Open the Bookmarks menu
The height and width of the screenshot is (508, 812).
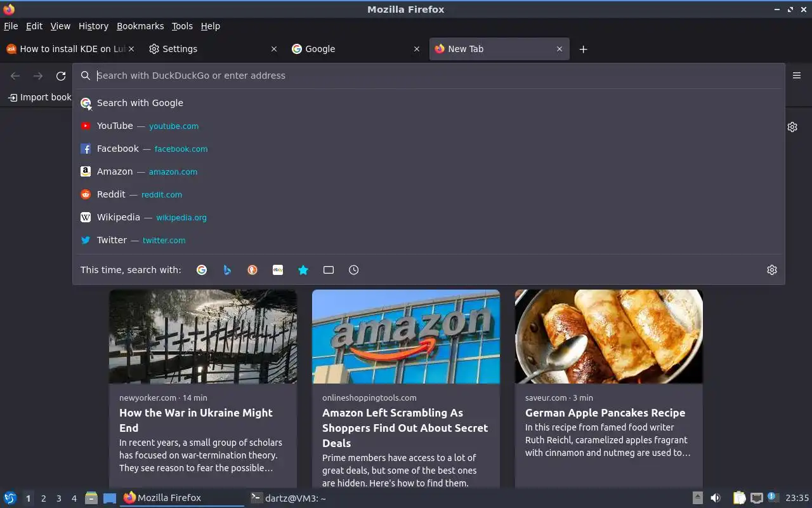pos(140,26)
